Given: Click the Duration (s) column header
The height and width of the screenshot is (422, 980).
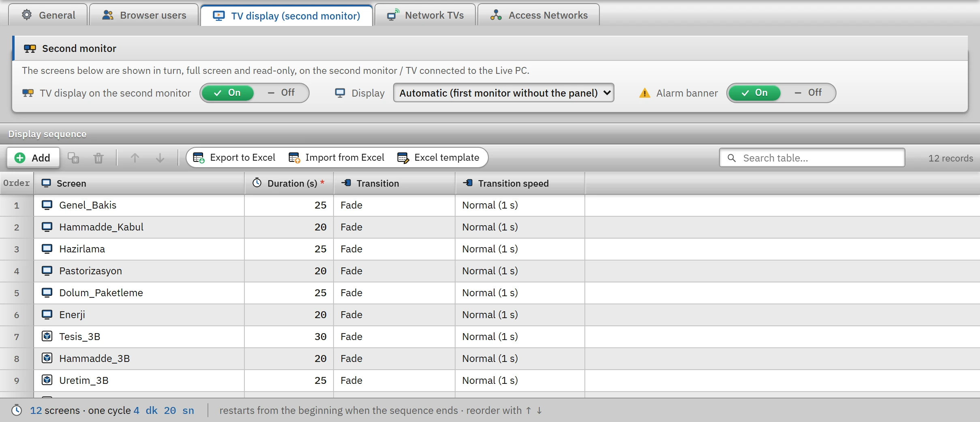Looking at the screenshot, I should [289, 183].
